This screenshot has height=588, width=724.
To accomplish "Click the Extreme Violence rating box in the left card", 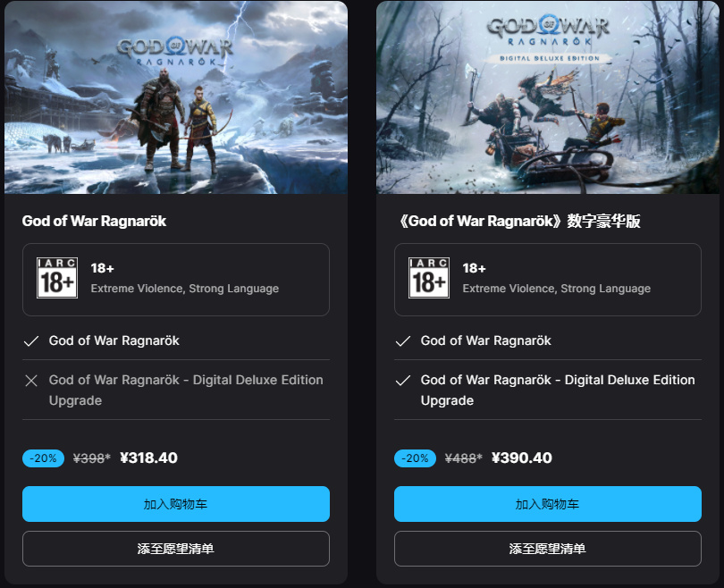I will pyautogui.click(x=176, y=280).
